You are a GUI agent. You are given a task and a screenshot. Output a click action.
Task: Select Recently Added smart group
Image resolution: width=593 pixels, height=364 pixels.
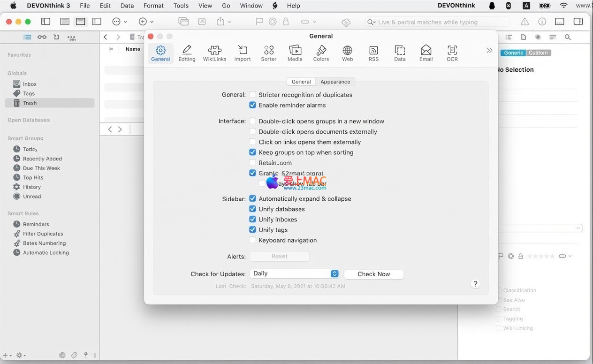(x=42, y=159)
